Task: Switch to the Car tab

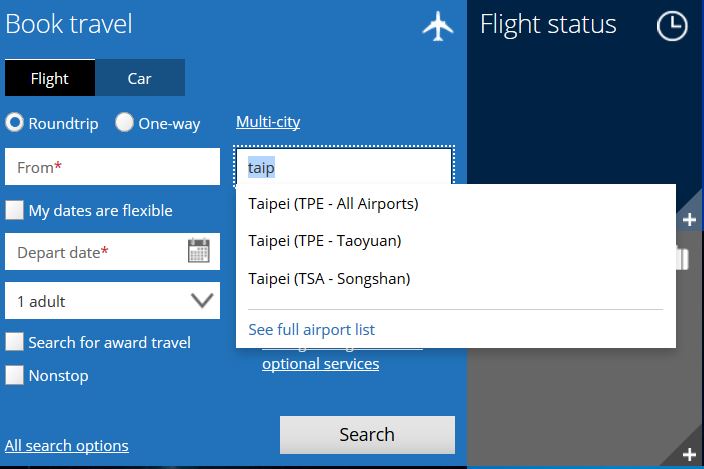Action: click(139, 78)
